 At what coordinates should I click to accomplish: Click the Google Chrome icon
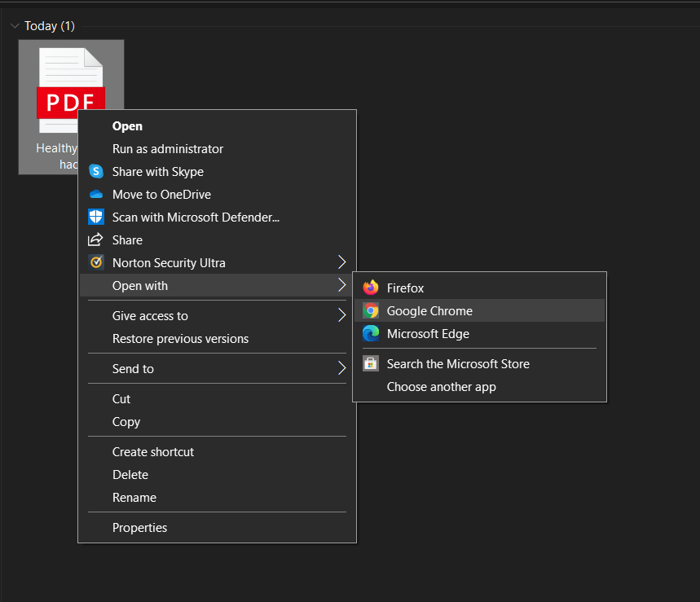(371, 310)
